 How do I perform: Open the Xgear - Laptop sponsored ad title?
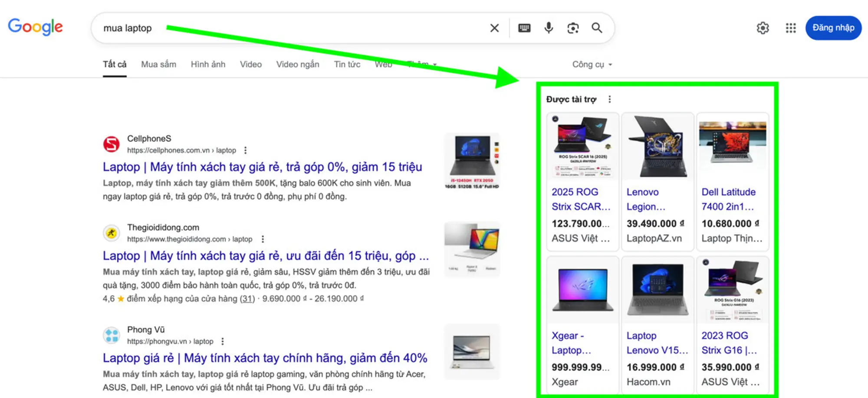571,343
